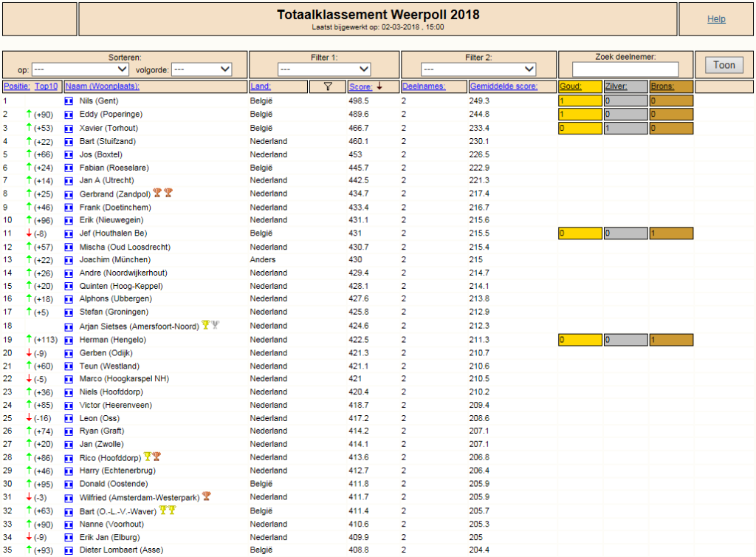This screenshot has width=756, height=557.
Task: Expand the Filter 1 dropdown
Action: (x=324, y=69)
